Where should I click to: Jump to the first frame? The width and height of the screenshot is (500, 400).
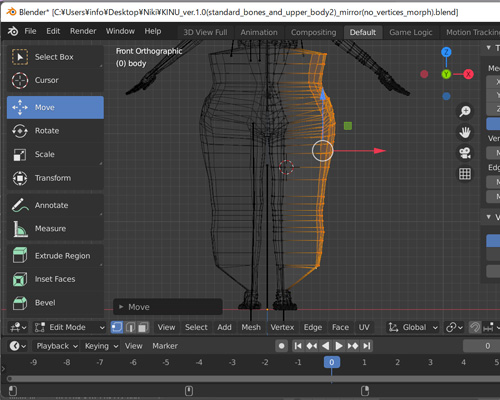pyautogui.click(x=298, y=346)
